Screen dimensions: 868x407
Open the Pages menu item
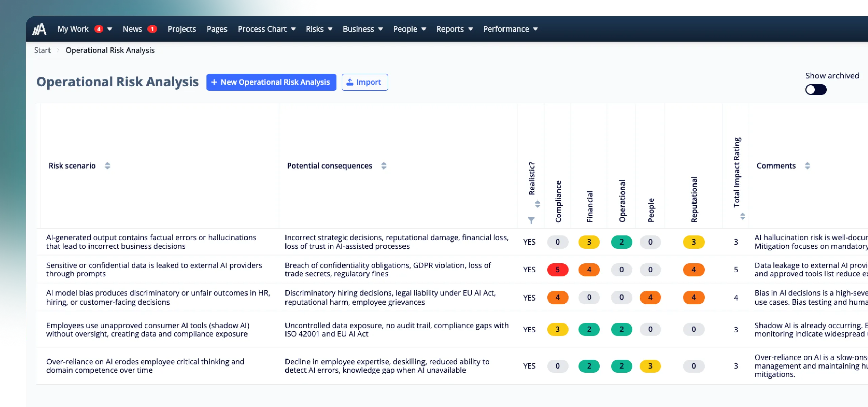coord(217,29)
